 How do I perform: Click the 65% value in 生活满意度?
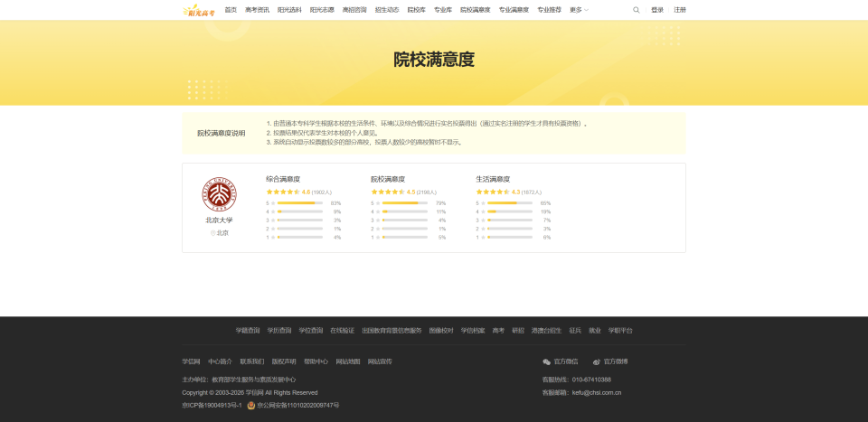point(546,203)
